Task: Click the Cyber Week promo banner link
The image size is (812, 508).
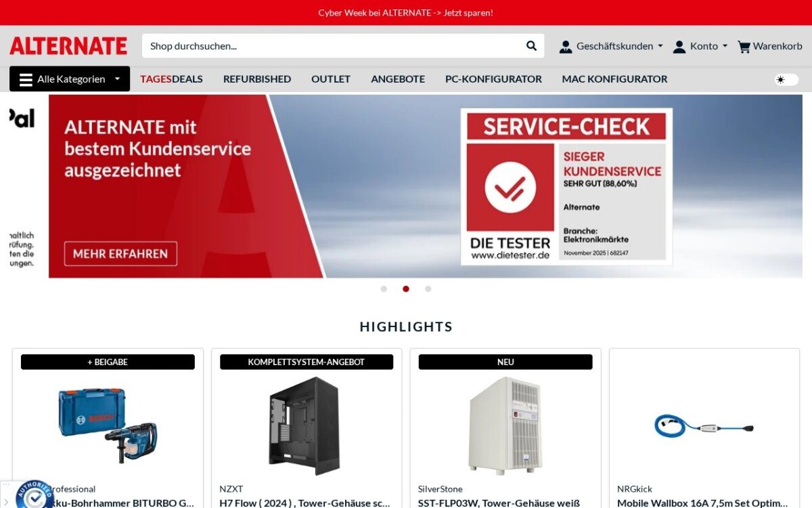Action: tap(406, 13)
